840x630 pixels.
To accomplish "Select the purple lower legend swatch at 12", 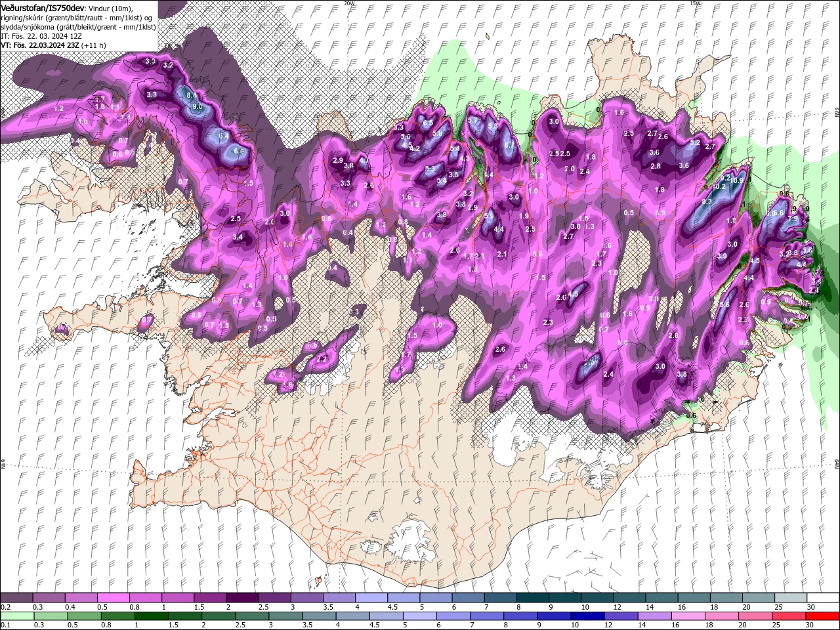I will pyautogui.click(x=620, y=616).
